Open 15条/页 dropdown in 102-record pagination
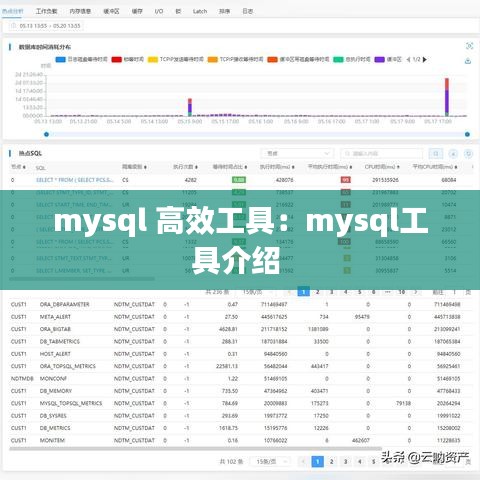480x480 pixels. (x=270, y=462)
